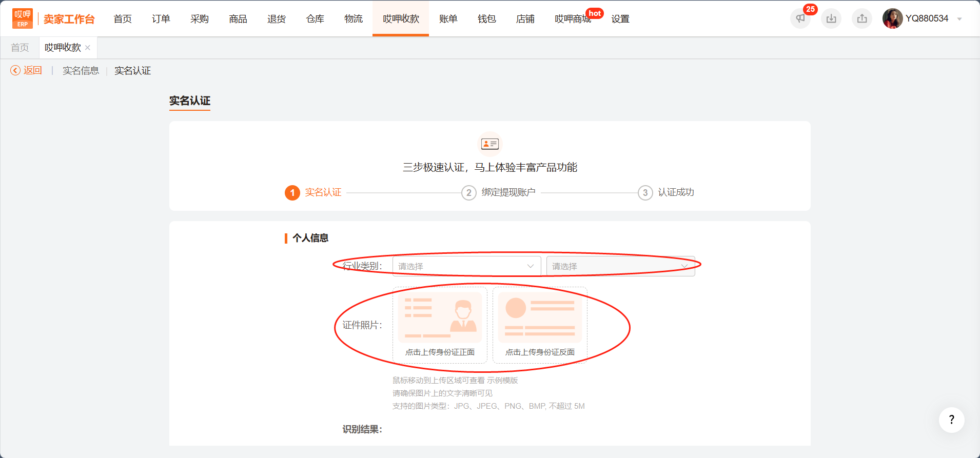The width and height of the screenshot is (980, 458).
Task: Click the 返回 back arrow icon
Action: (x=15, y=70)
